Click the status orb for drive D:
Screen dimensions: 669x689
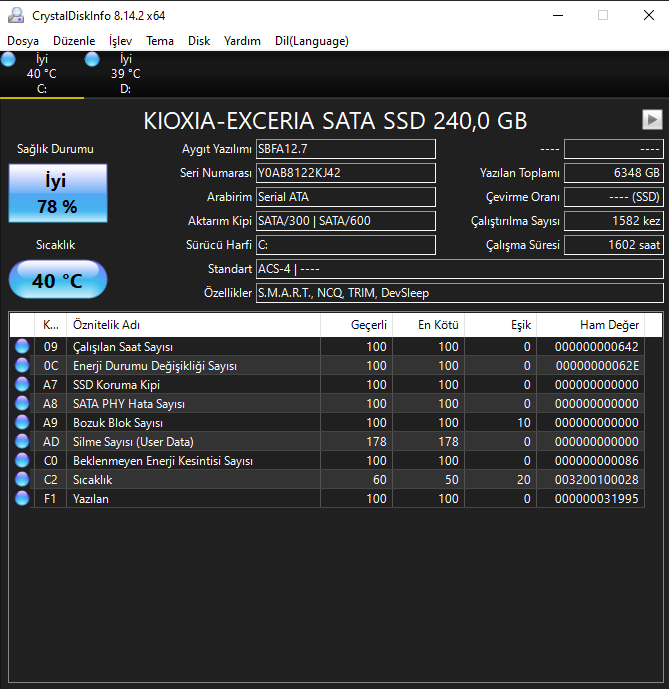pyautogui.click(x=92, y=59)
